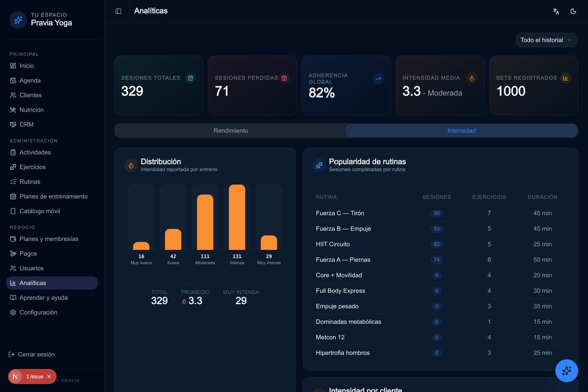Image resolution: width=588 pixels, height=392 pixels.
Task: Open the CRM page
Action: tap(52, 125)
